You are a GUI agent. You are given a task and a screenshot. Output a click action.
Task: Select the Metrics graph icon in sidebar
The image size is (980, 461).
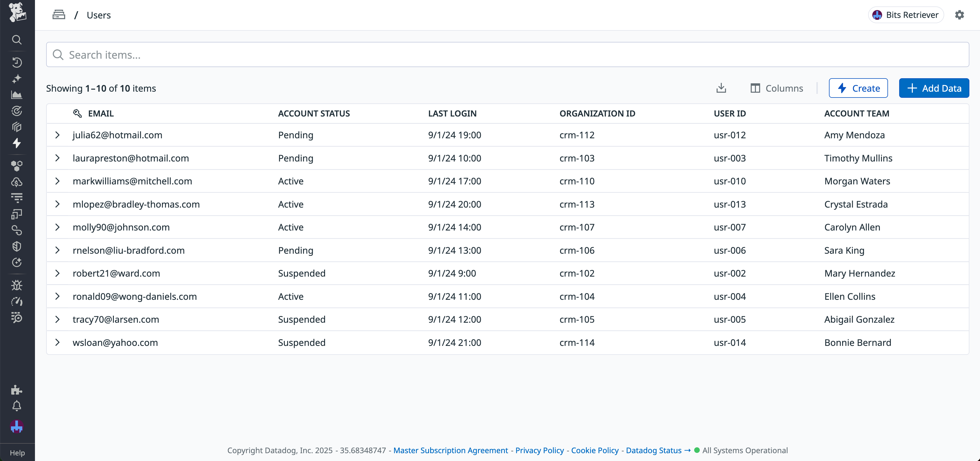pyautogui.click(x=17, y=95)
